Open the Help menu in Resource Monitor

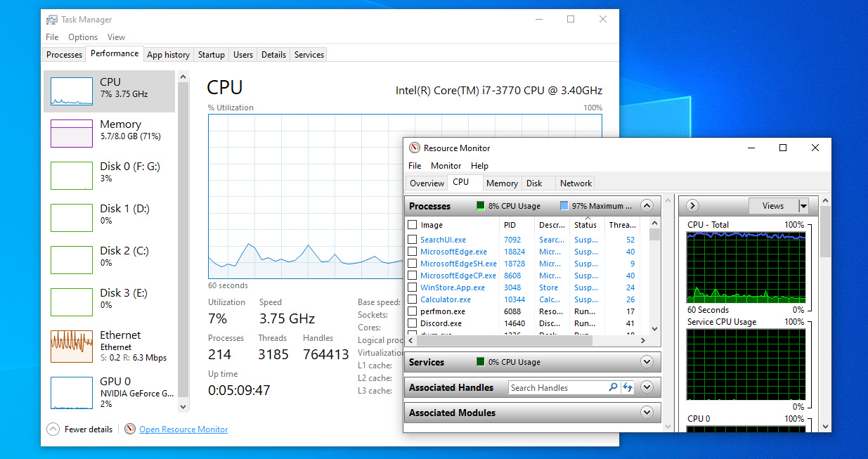(x=480, y=166)
